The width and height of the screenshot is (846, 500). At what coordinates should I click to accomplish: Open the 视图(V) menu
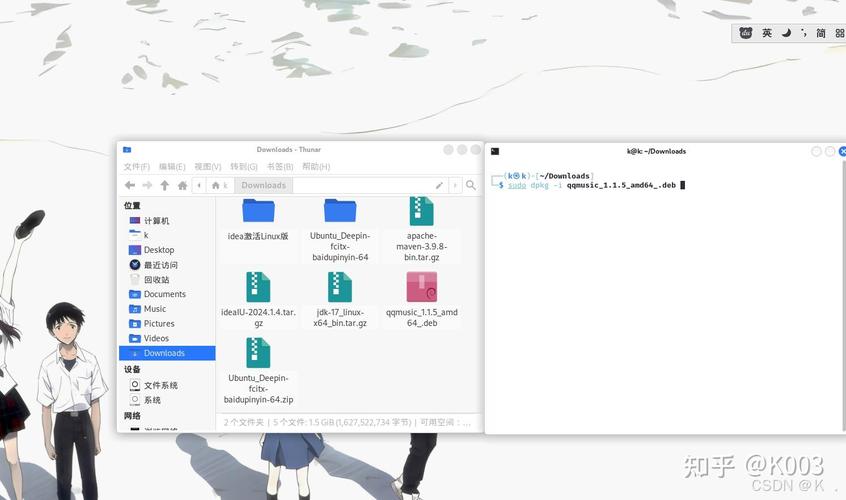click(x=208, y=167)
